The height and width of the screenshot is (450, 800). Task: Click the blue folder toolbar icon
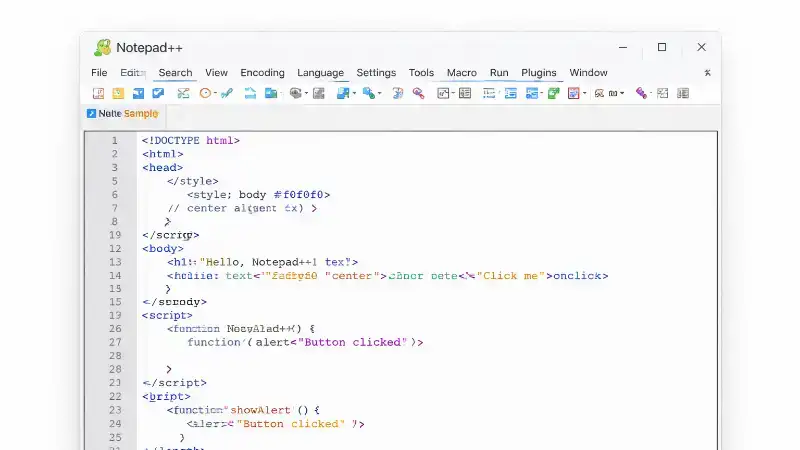pos(270,93)
